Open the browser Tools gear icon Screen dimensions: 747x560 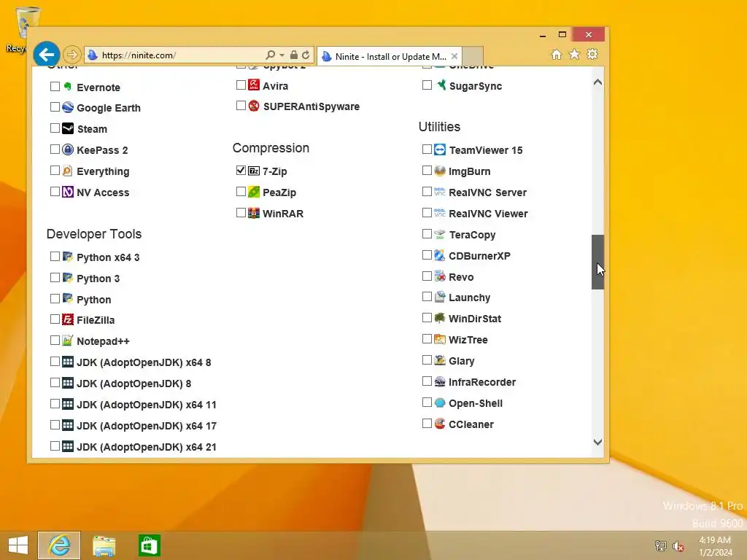tap(592, 54)
